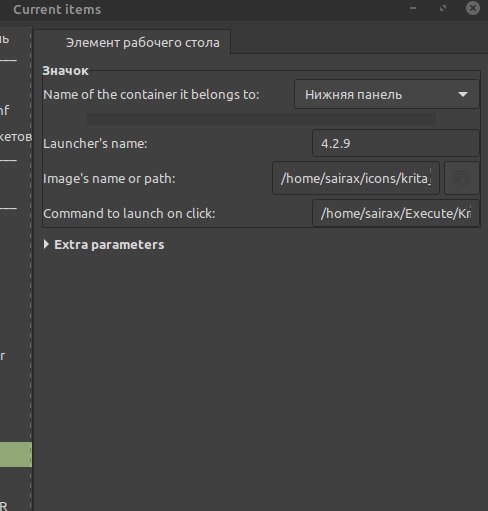The width and height of the screenshot is (488, 511).
Task: Click the Command to launch on click field
Action: click(x=396, y=213)
